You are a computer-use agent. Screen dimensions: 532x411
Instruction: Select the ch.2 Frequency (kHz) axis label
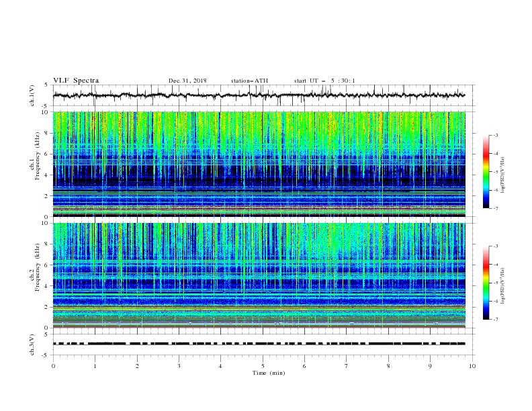point(34,267)
